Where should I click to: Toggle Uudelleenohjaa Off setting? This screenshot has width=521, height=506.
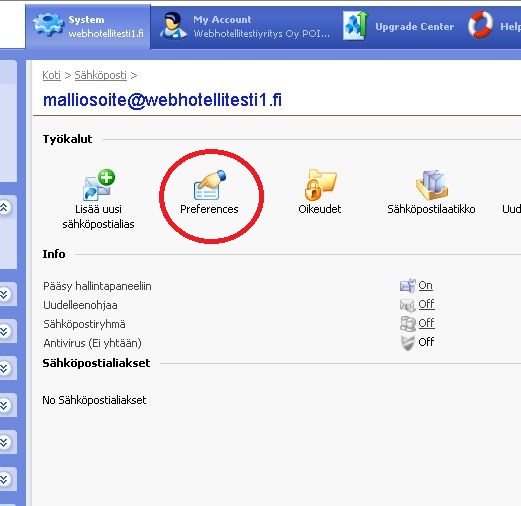(426, 304)
